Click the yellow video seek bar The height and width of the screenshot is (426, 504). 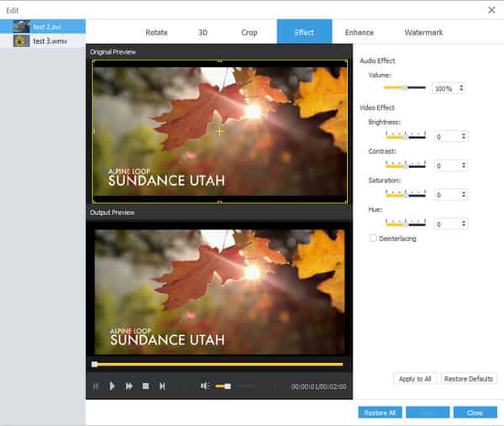pos(218,365)
